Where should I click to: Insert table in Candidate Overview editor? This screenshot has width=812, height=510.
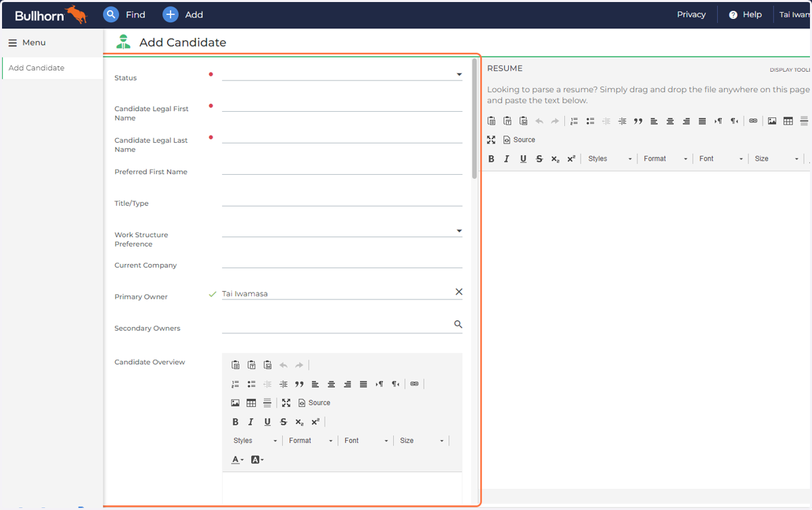(252, 403)
